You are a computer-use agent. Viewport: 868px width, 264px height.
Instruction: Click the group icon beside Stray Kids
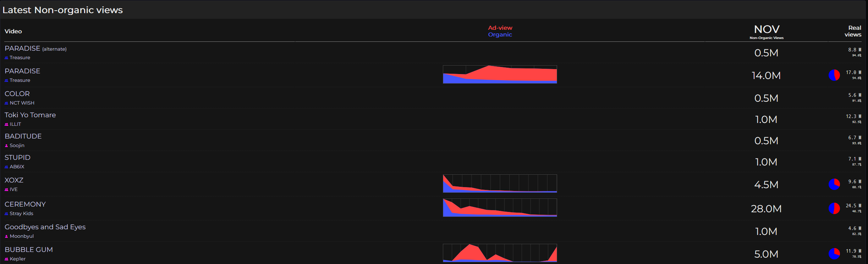[6, 214]
